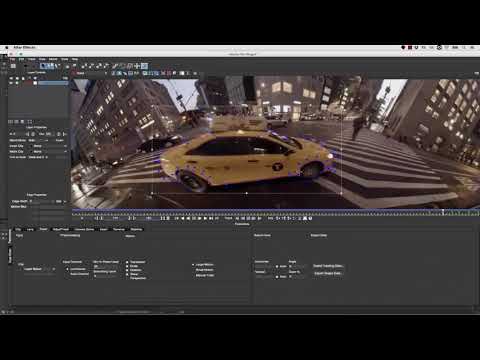This screenshot has height=360, width=480.
Task: Select the Create Bezier-Spline Layer tool
Action: coord(100,66)
